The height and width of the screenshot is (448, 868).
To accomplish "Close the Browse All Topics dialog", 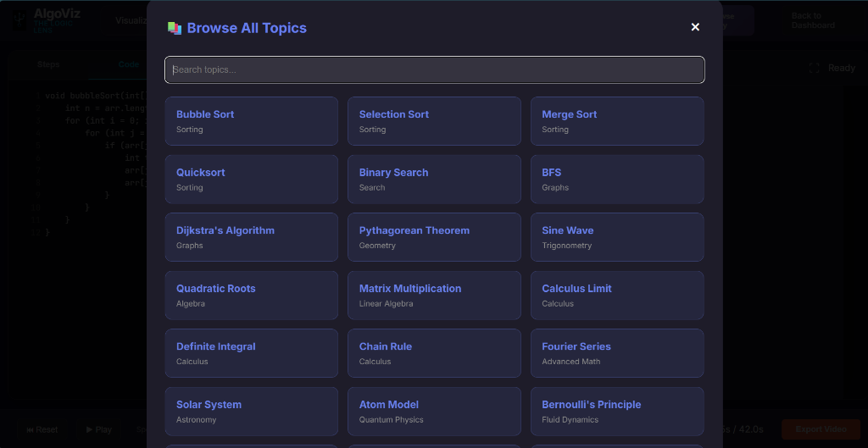I will tap(695, 27).
